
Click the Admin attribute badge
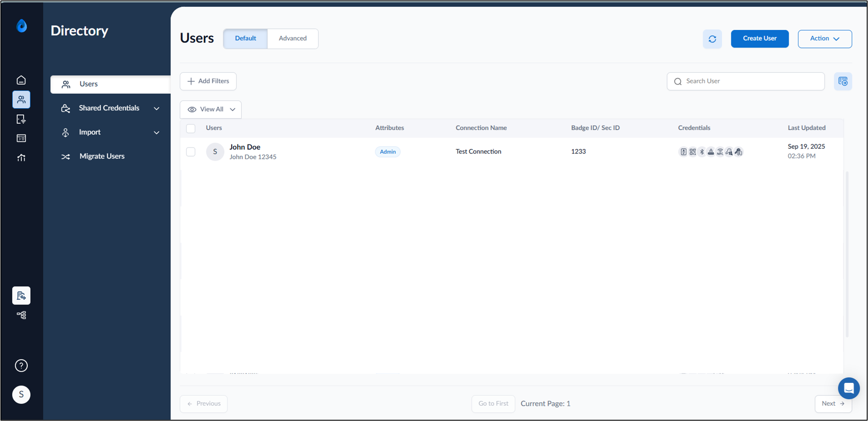pyautogui.click(x=388, y=152)
